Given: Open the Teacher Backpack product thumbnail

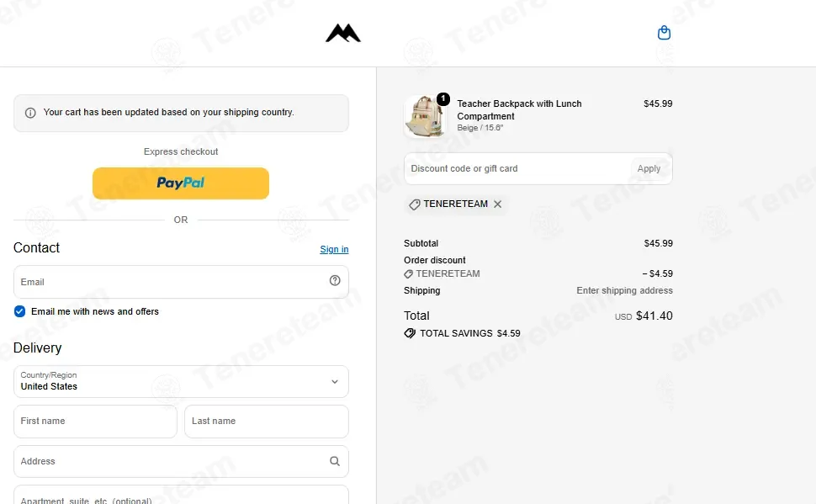Looking at the screenshot, I should [x=425, y=117].
